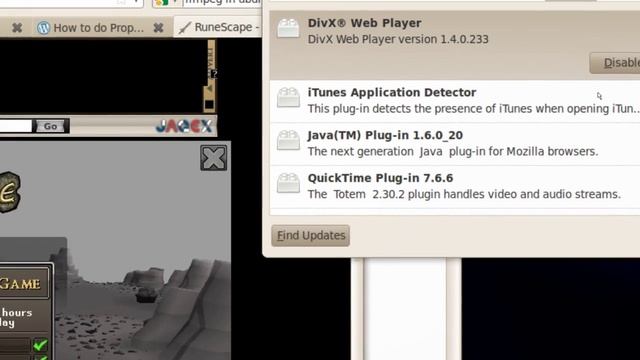Click the small black square on the game sidebar
The image size is (640, 360).
pyautogui.click(x=209, y=105)
